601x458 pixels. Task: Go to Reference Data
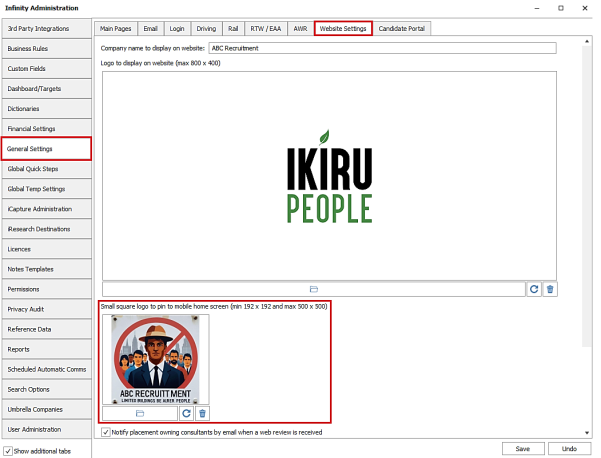pyautogui.click(x=46, y=329)
